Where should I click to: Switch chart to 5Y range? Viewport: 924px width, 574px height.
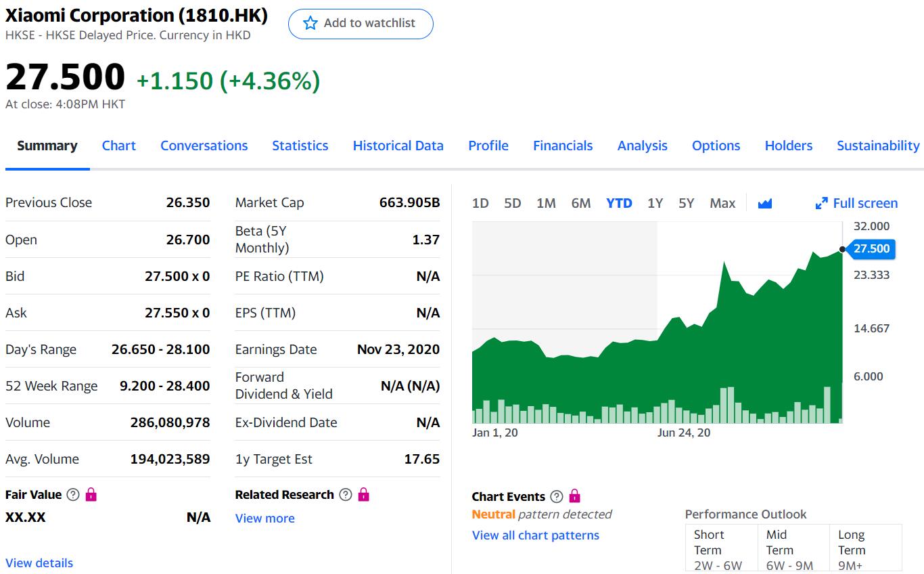coord(687,203)
